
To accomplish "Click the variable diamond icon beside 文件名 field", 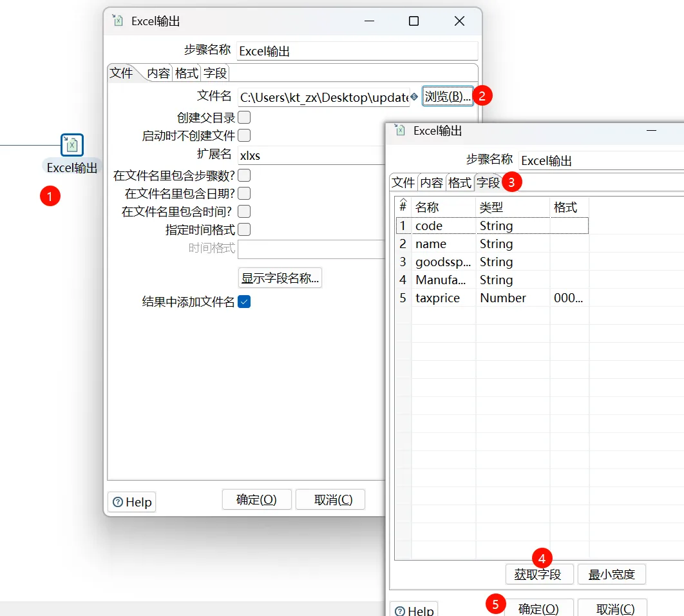I will pos(414,97).
